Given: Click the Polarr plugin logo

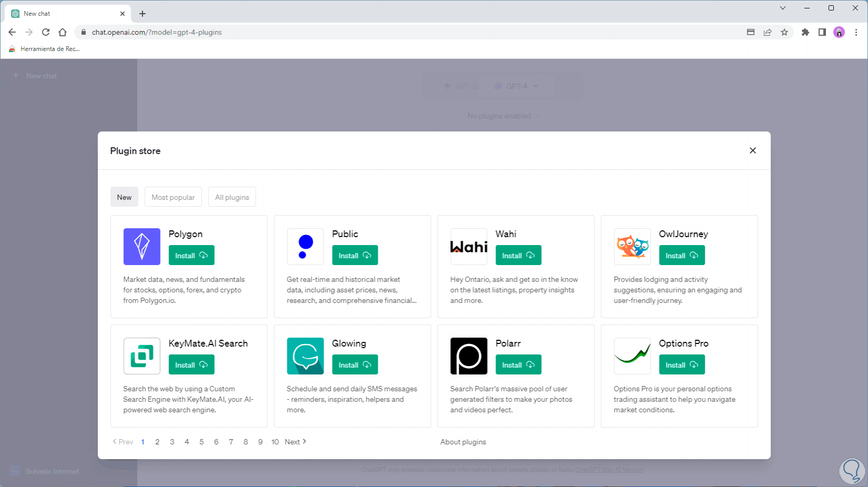Looking at the screenshot, I should [469, 356].
